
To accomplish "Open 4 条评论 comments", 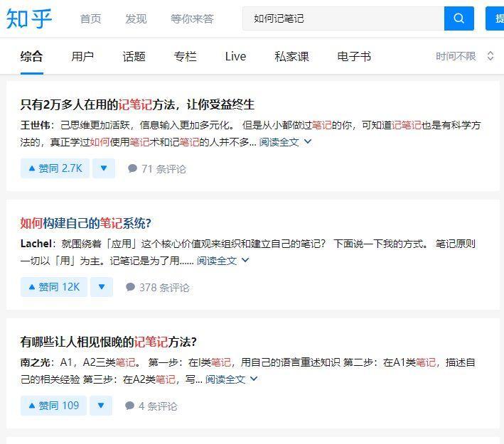I will point(151,406).
